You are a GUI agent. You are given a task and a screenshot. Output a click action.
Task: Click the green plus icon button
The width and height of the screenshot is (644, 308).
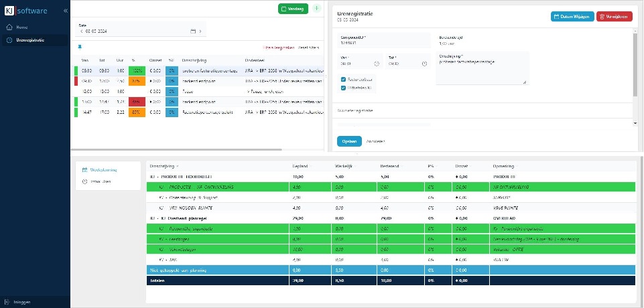[x=316, y=9]
